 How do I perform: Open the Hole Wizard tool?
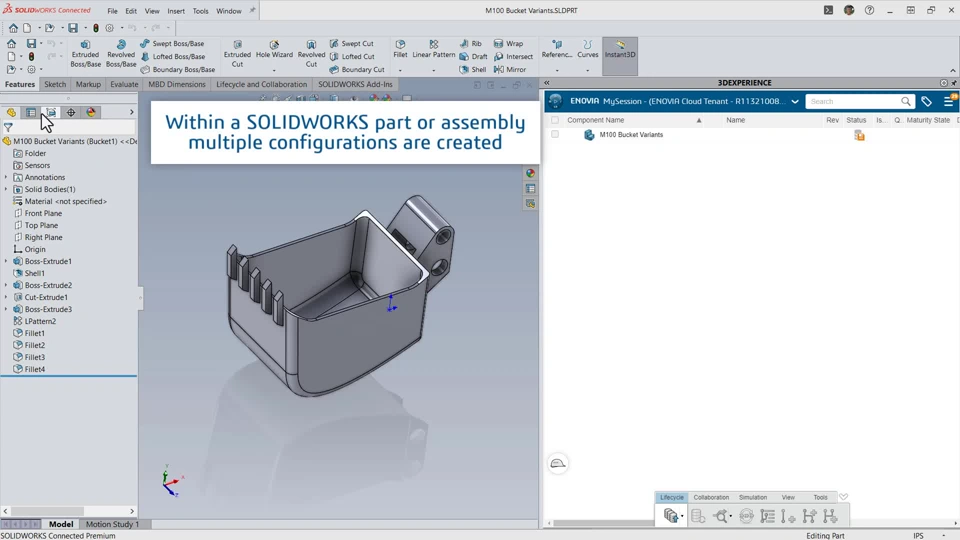pyautogui.click(x=274, y=50)
